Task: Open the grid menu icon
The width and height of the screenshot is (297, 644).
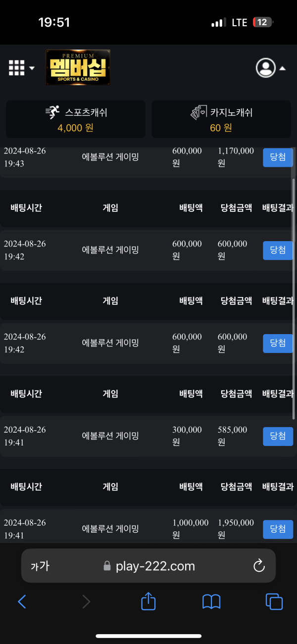Action: click(16, 68)
